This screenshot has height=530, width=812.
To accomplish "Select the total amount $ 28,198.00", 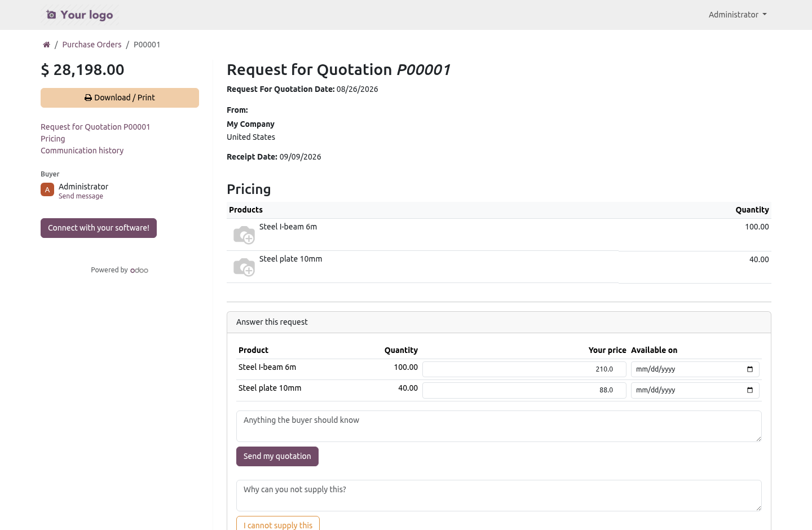I will click(x=82, y=70).
